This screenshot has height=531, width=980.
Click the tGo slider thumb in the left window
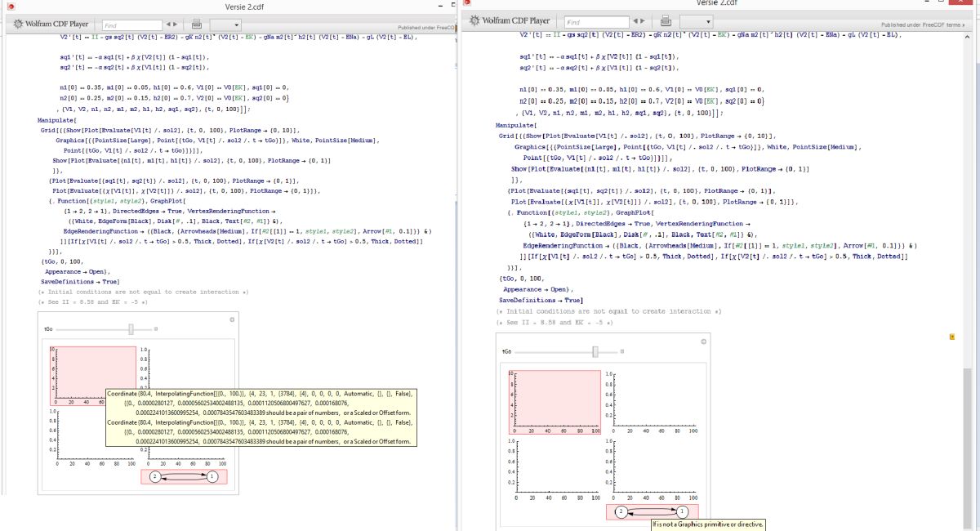(x=131, y=328)
